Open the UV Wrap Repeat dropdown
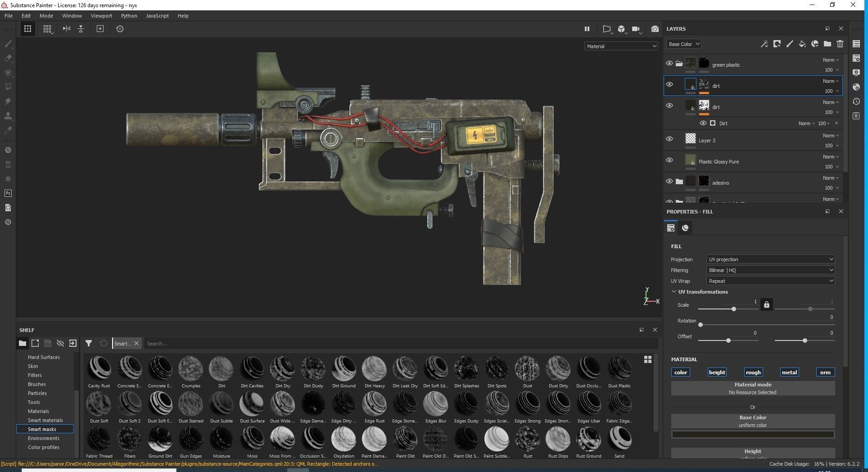Viewport: 868px width, 472px height. click(770, 281)
